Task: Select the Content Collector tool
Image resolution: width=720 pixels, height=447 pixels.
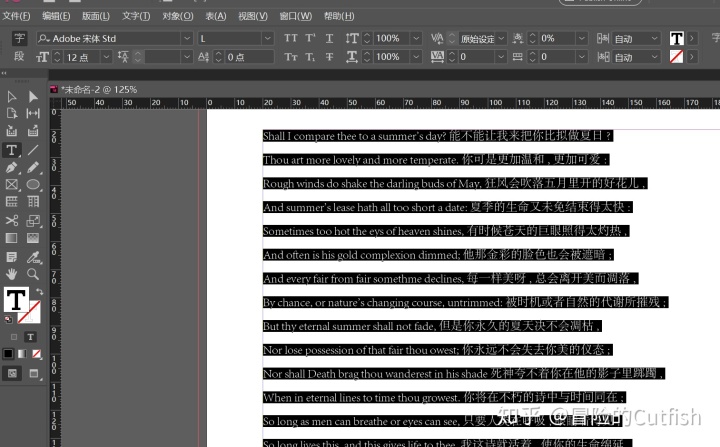Action: click(11, 131)
